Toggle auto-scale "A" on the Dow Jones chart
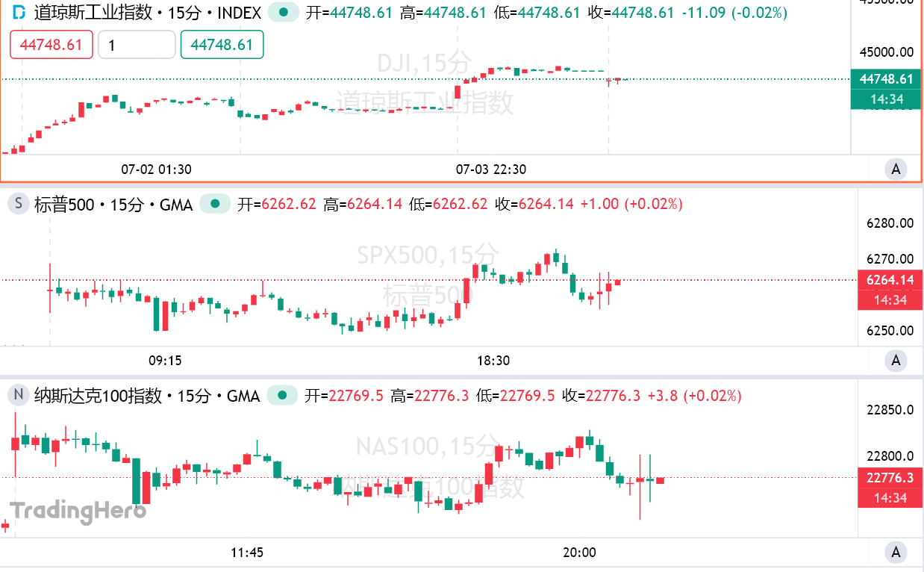The height and width of the screenshot is (572, 924). coord(896,170)
